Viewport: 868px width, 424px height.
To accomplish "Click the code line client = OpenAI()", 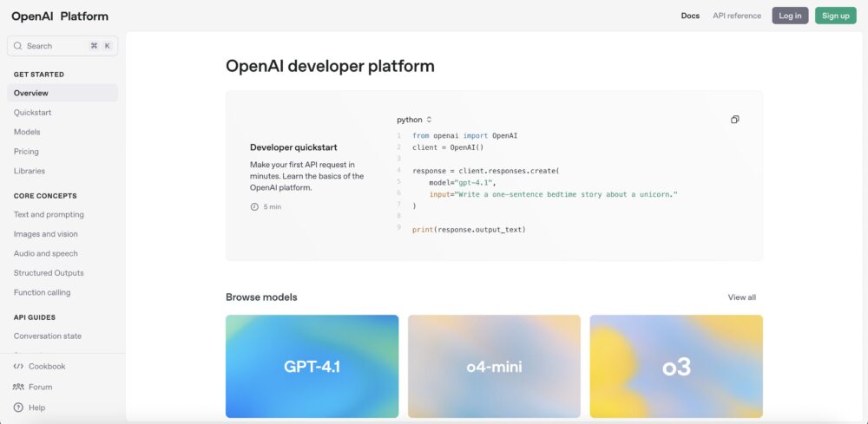I will click(x=448, y=147).
